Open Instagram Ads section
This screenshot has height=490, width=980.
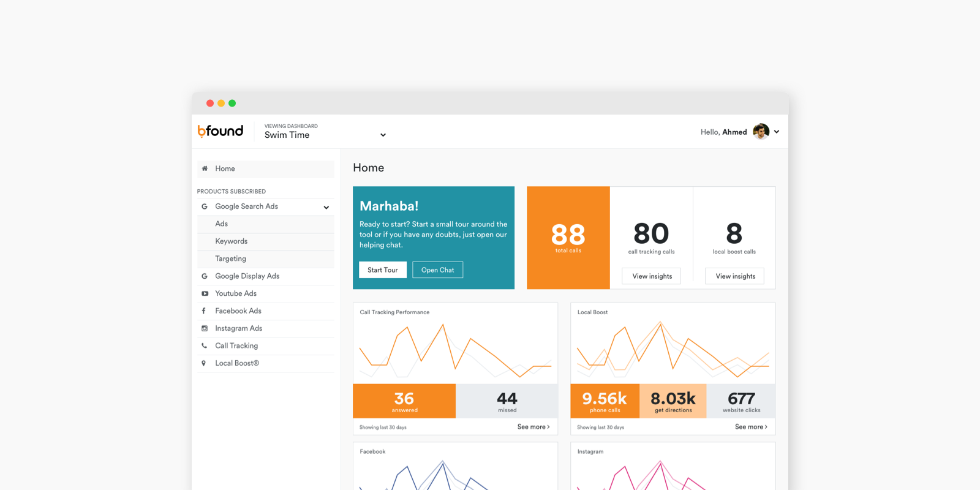tap(266, 328)
